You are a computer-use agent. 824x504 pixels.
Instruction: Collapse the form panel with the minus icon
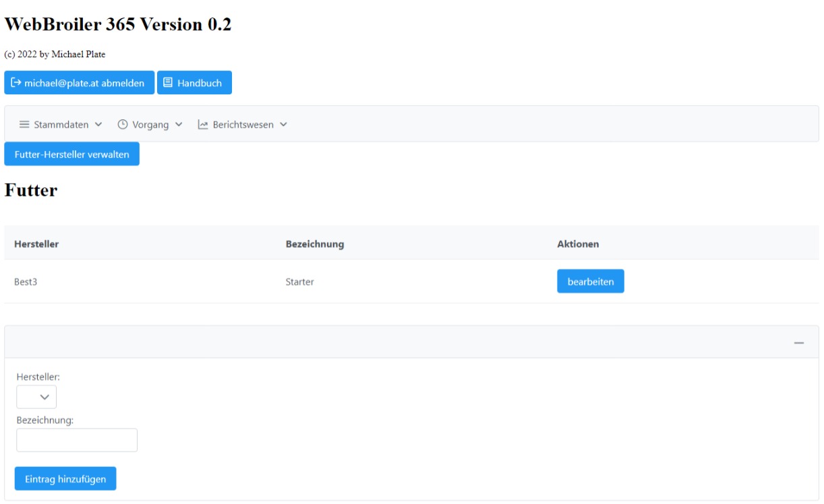point(799,342)
